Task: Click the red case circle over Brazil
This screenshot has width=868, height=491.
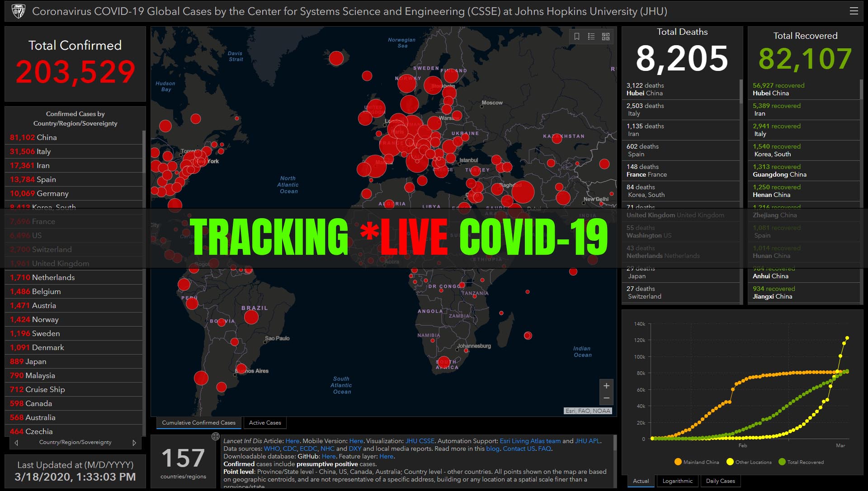Action: tap(251, 317)
